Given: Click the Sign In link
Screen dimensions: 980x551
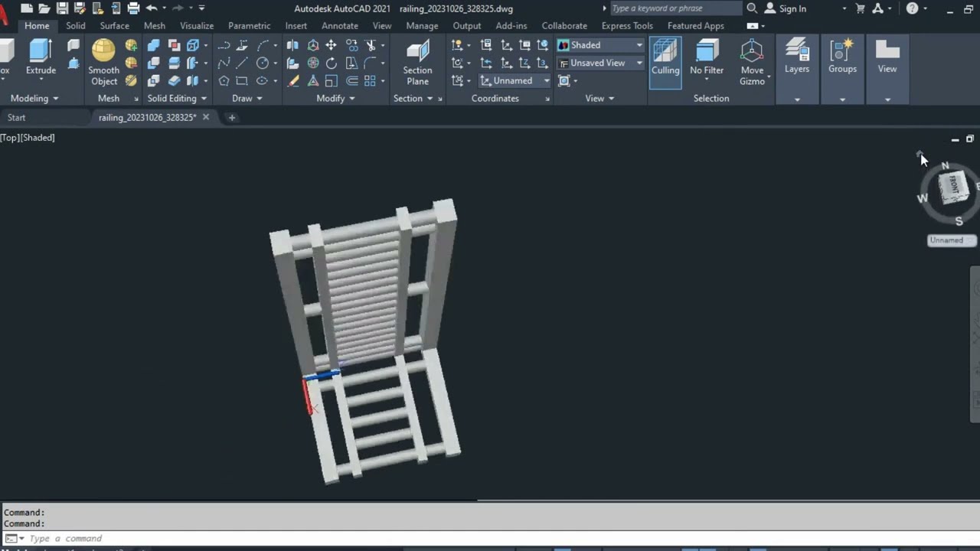Looking at the screenshot, I should [x=792, y=8].
